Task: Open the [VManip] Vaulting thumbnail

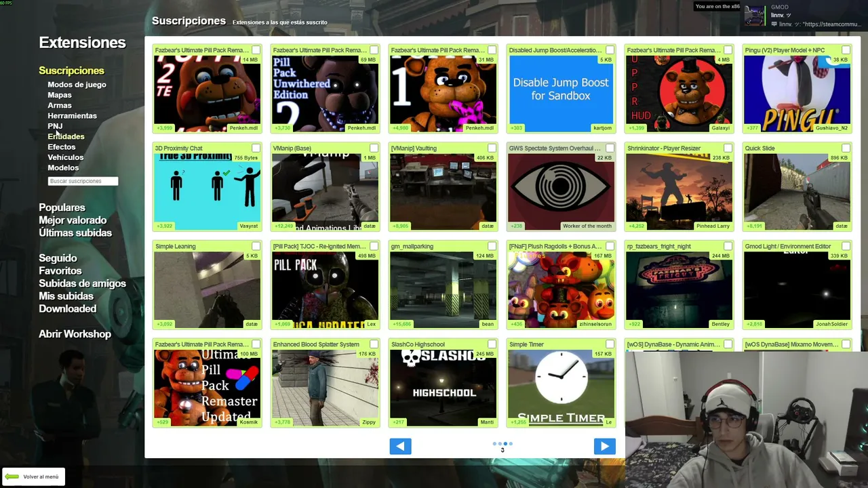Action: (443, 192)
